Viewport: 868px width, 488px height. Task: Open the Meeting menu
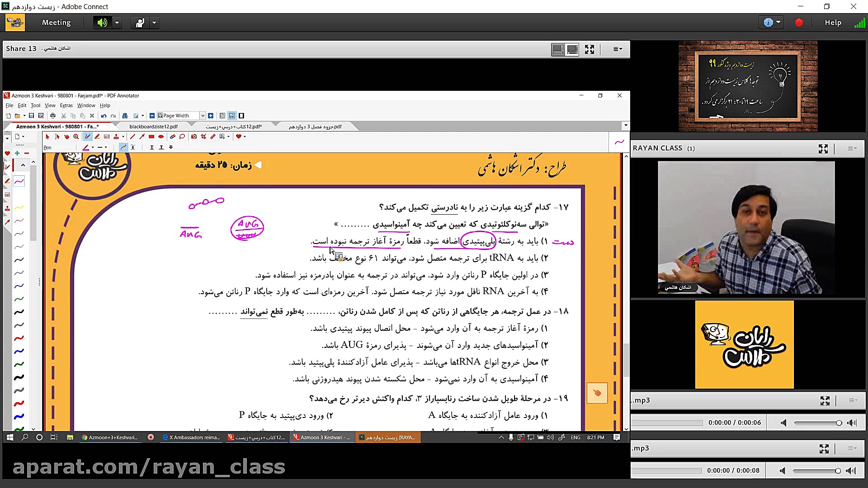(56, 23)
